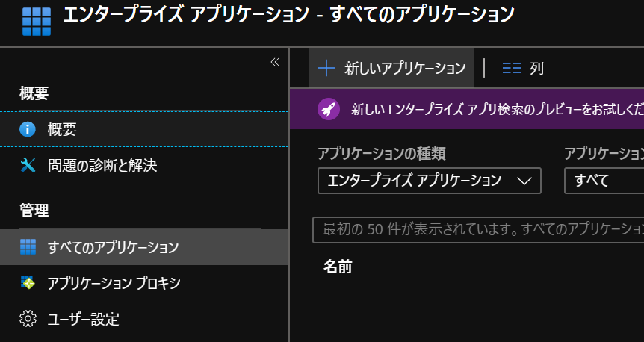Screen dimensions: 644x342
Task: Select すべてのアプリケーション in the sidebar
Action: 113,247
